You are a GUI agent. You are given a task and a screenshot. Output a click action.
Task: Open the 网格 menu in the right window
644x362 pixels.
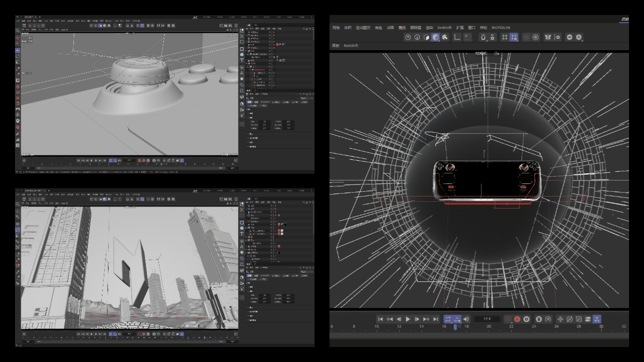tap(336, 28)
